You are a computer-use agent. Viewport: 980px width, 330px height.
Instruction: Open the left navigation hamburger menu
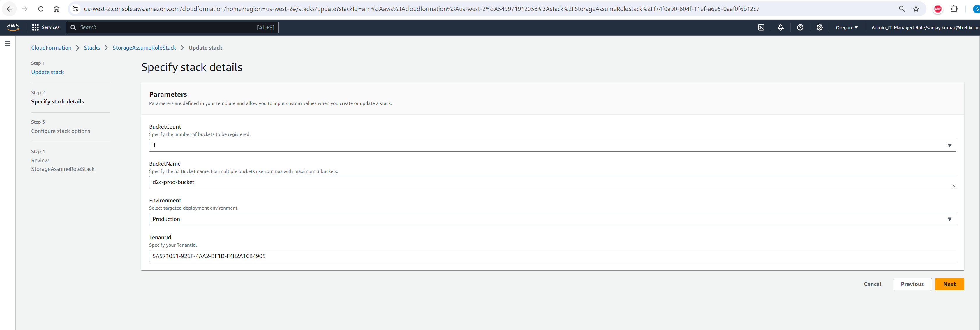tap(7, 43)
